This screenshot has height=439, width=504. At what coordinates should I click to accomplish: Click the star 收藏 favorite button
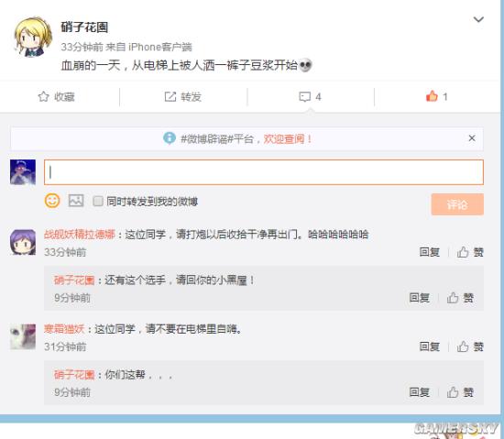pos(57,97)
